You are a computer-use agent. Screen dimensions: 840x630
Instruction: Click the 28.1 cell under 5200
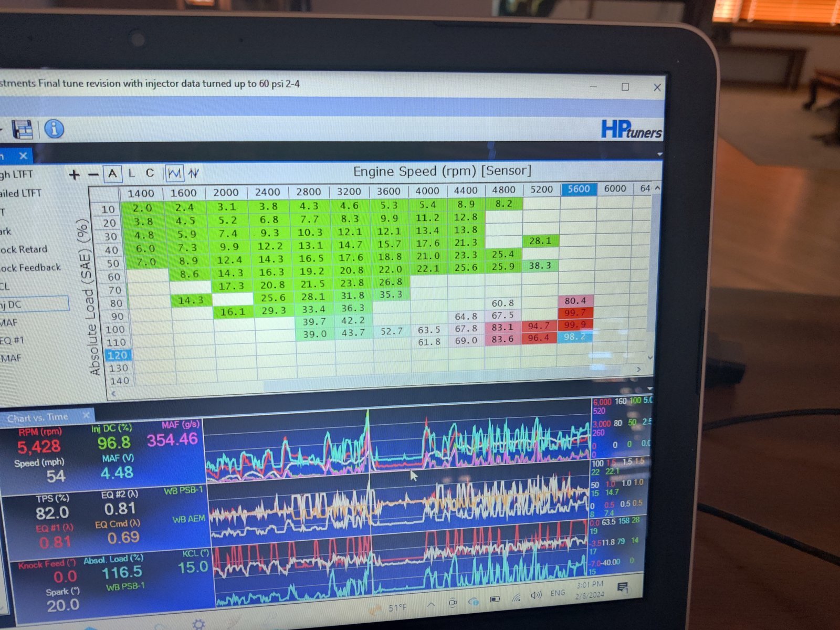coord(540,241)
